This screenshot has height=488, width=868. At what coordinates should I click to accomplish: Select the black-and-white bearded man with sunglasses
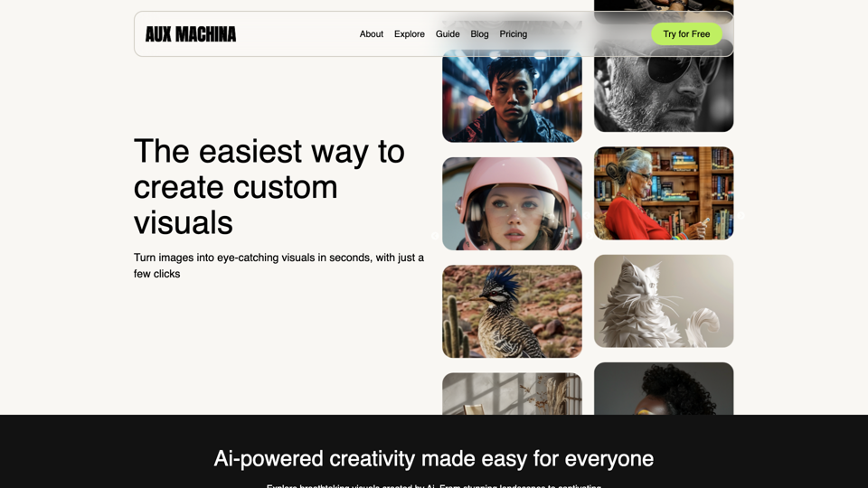point(664,85)
